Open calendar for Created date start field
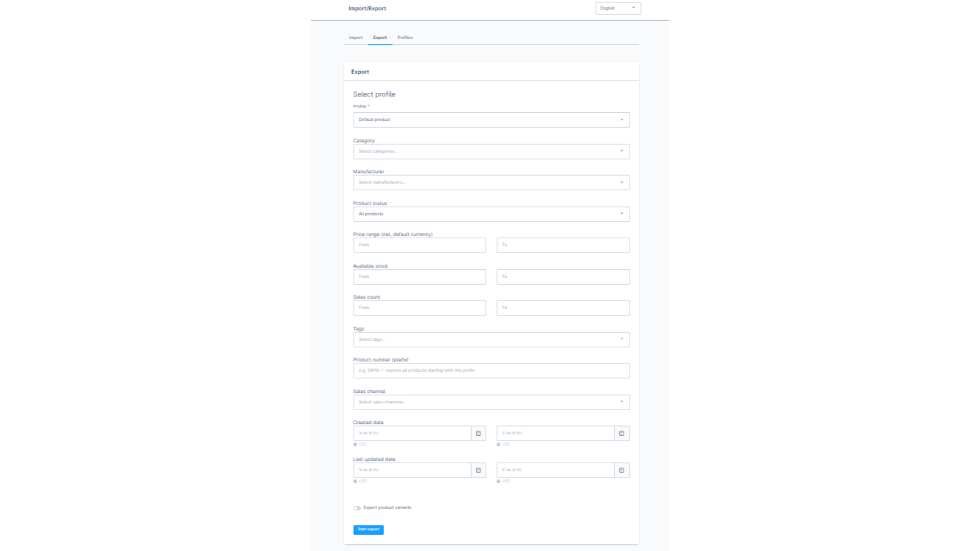The image size is (980, 551). [x=478, y=433]
